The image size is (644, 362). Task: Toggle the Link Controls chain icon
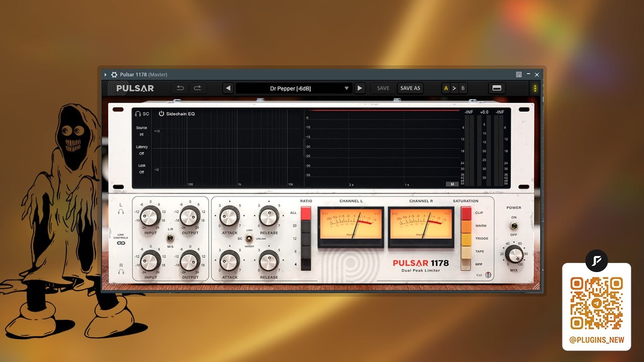click(121, 243)
